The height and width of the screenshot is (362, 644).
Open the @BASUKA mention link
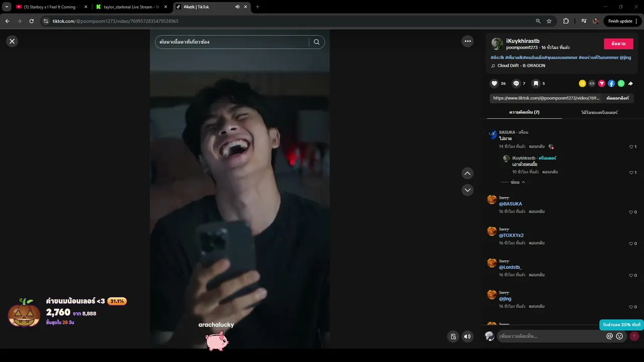pyautogui.click(x=510, y=204)
